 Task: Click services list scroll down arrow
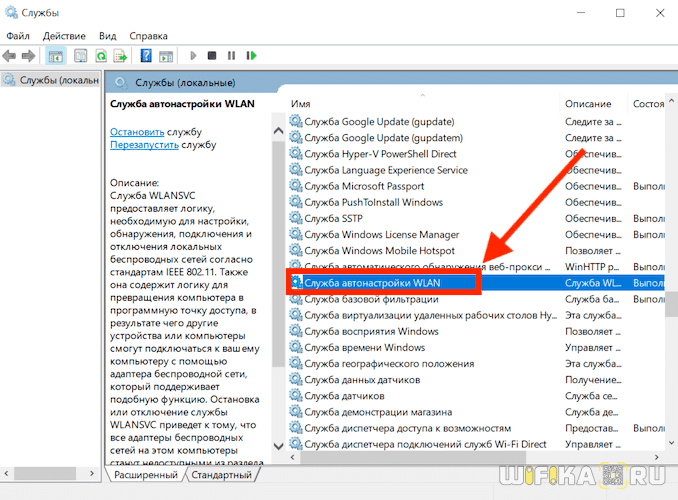coord(671,443)
